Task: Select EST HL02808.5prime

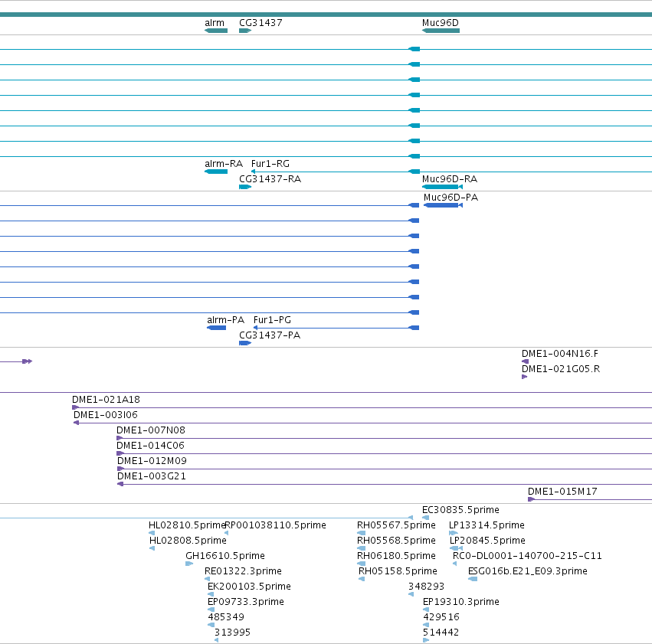Action: (152, 548)
